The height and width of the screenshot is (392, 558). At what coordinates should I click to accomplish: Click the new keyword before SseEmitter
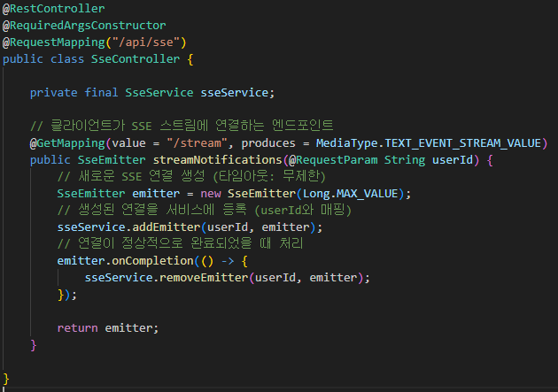tap(211, 194)
